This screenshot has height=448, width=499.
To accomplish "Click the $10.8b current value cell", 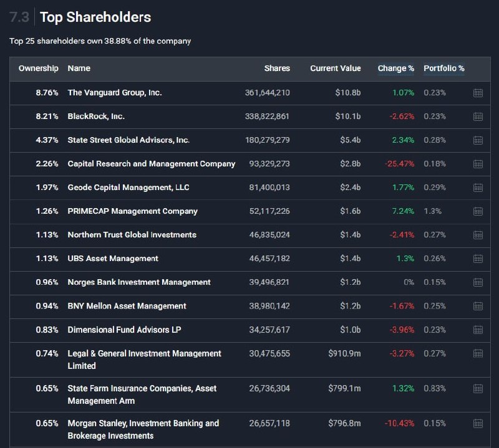I will [348, 92].
